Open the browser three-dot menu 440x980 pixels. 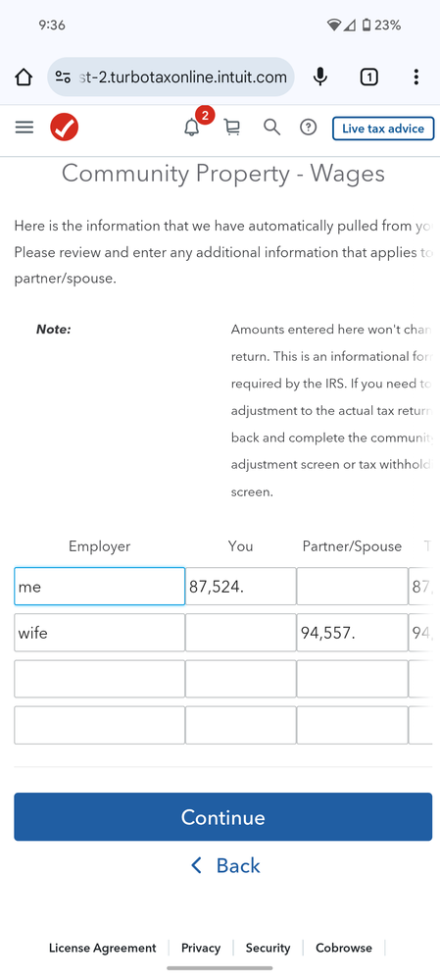click(x=416, y=77)
